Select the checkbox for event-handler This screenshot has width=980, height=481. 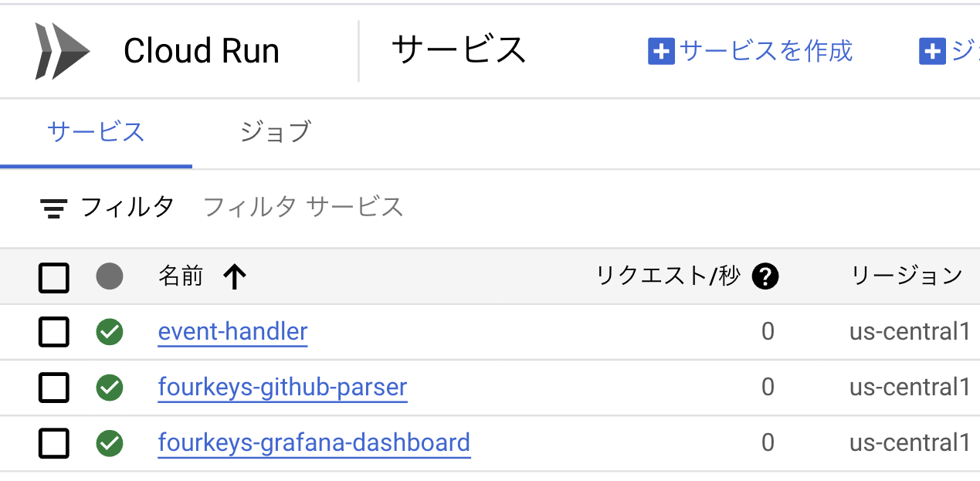point(53,331)
